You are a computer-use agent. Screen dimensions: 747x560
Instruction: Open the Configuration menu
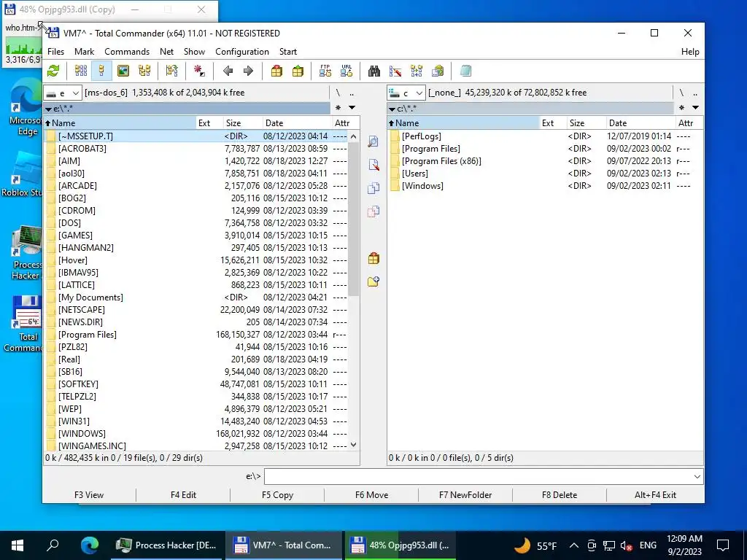(x=242, y=52)
